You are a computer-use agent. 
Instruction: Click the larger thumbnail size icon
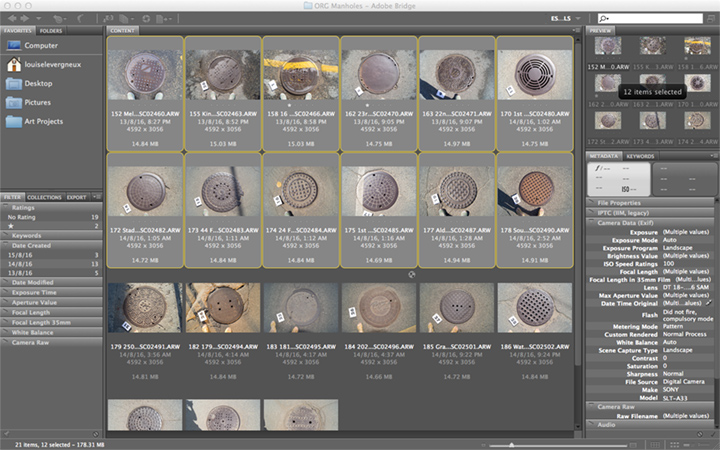[633, 445]
